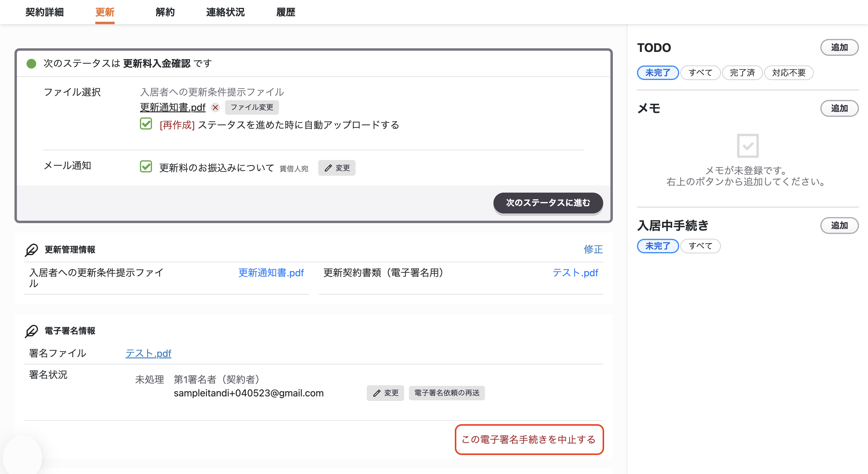Open the 連絡状況 tab

tap(225, 12)
